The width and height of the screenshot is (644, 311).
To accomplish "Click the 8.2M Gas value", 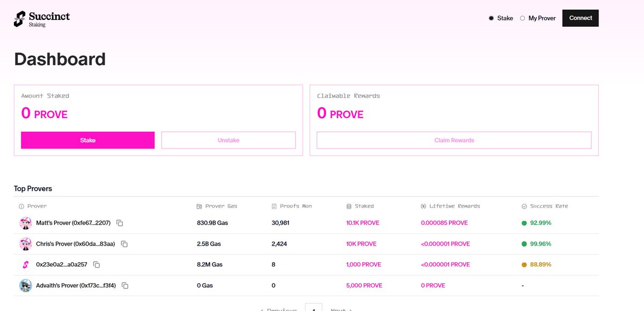I will [x=209, y=265].
